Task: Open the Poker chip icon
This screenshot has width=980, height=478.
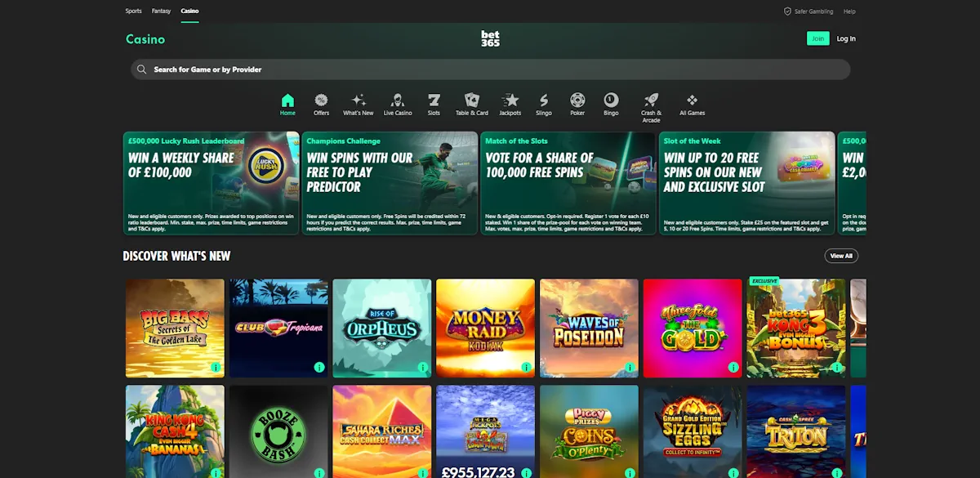Action: [x=577, y=101]
